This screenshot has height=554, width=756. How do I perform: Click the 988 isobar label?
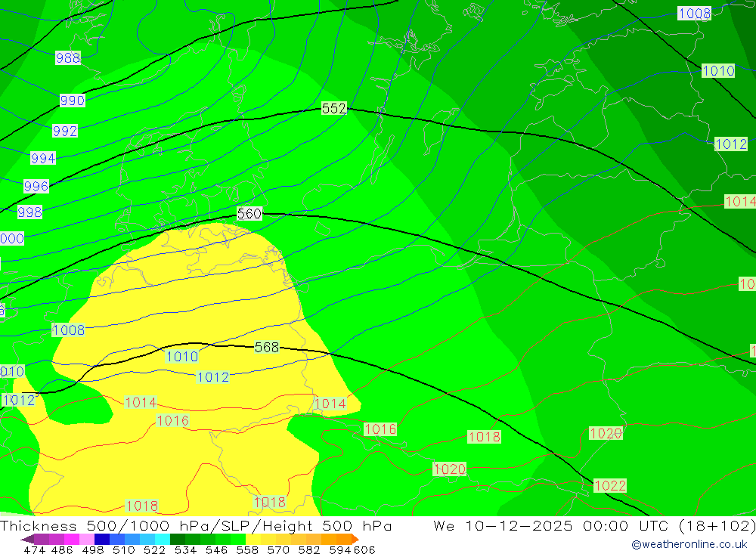click(68, 58)
